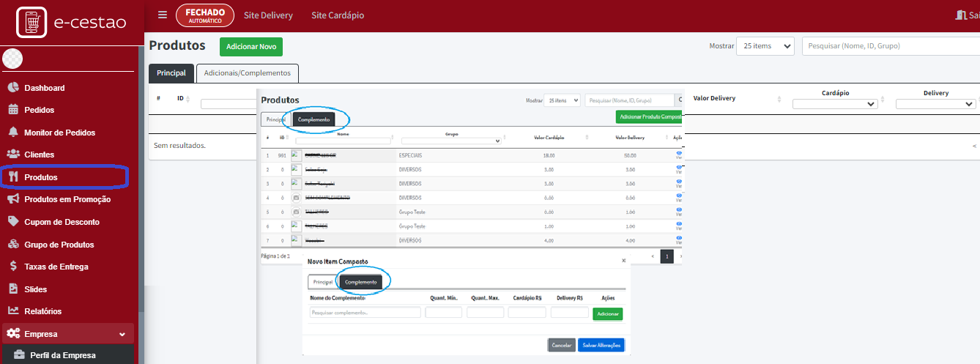
Task: Close the Novo Item Composto dialog
Action: point(623,261)
